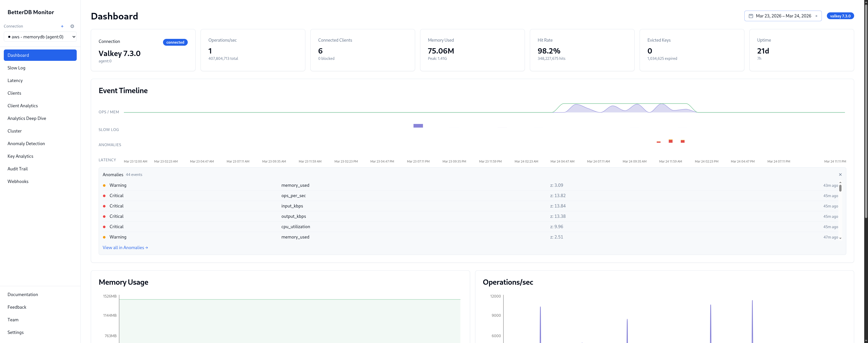Expand the date range selector
868x343 pixels.
(x=783, y=15)
